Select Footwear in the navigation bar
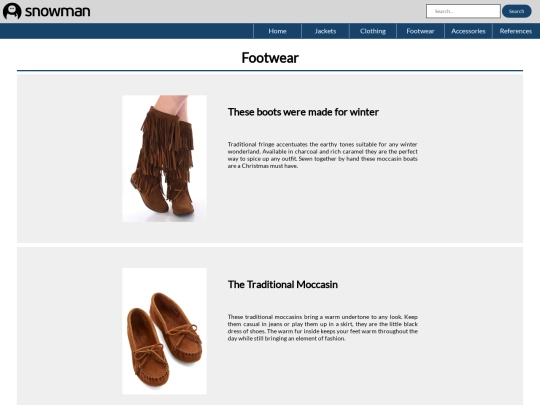 pos(420,31)
